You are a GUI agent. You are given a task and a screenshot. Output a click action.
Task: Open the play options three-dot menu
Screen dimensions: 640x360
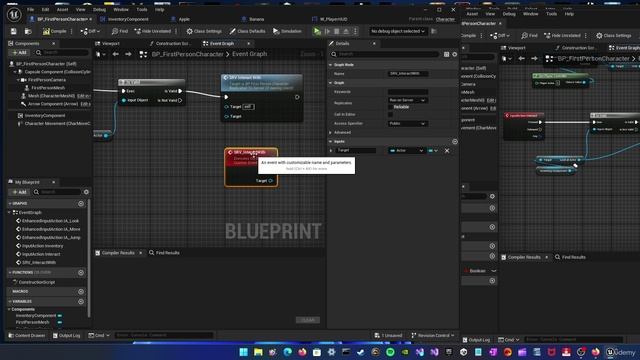[356, 31]
